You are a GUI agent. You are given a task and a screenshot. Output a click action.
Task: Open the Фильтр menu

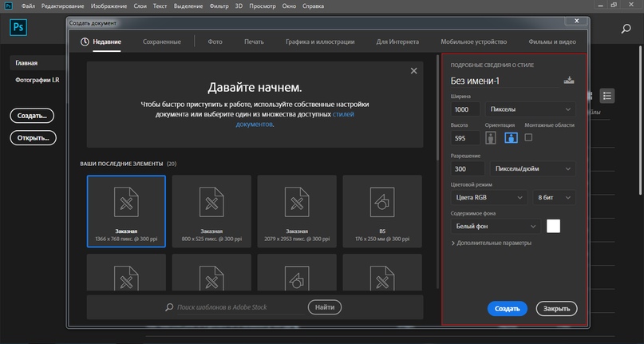[x=219, y=6]
